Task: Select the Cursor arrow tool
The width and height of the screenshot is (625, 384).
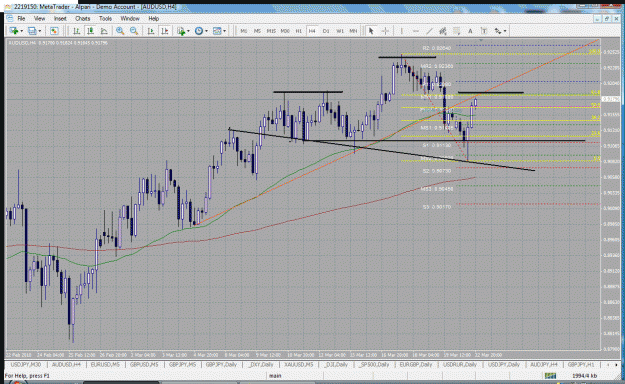Action: (x=371, y=31)
